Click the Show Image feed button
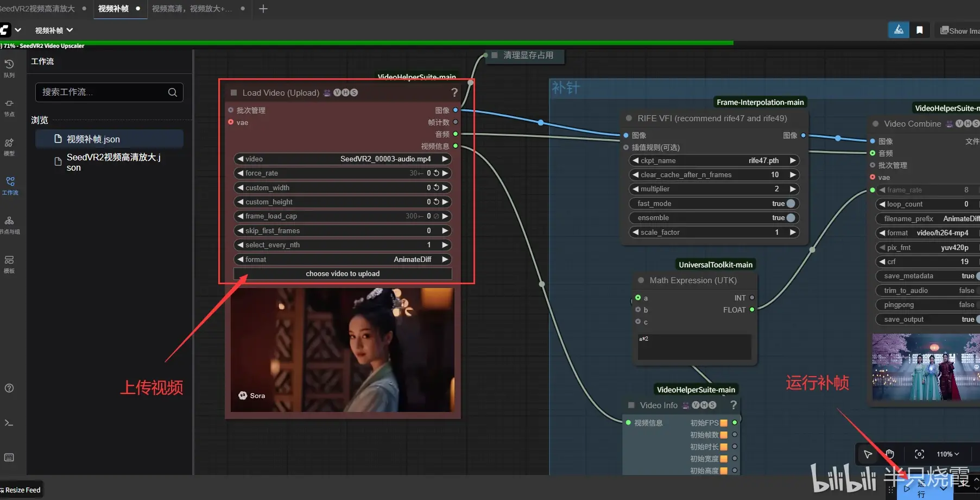This screenshot has height=500, width=980. coord(960,31)
